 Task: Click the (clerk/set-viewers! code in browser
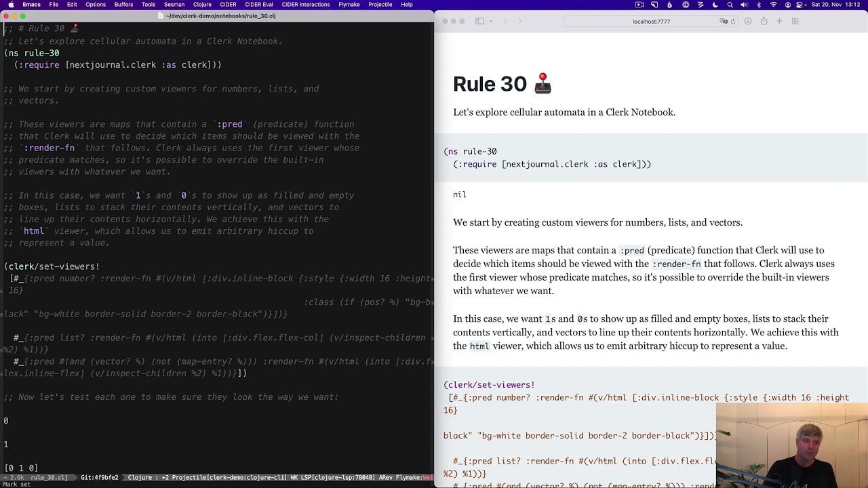coord(489,385)
